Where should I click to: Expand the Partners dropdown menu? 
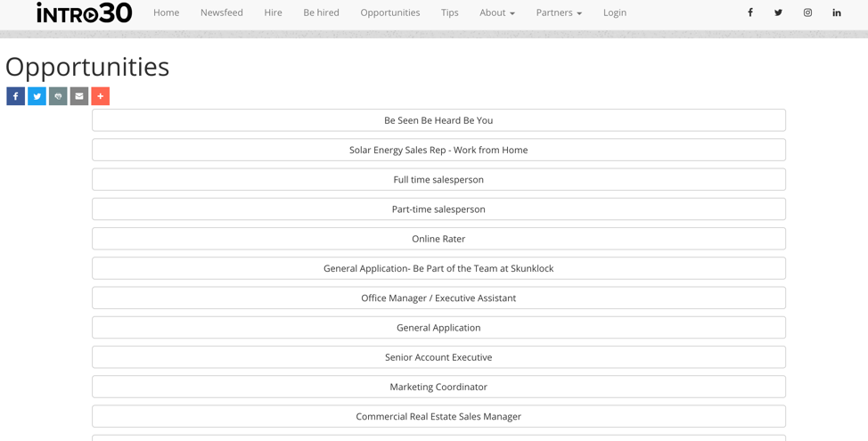[559, 12]
